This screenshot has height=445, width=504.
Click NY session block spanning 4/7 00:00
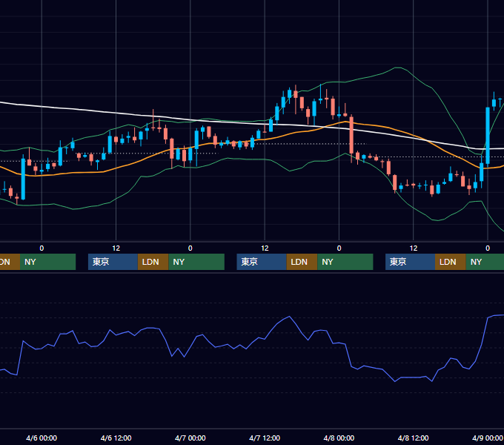[196, 262]
